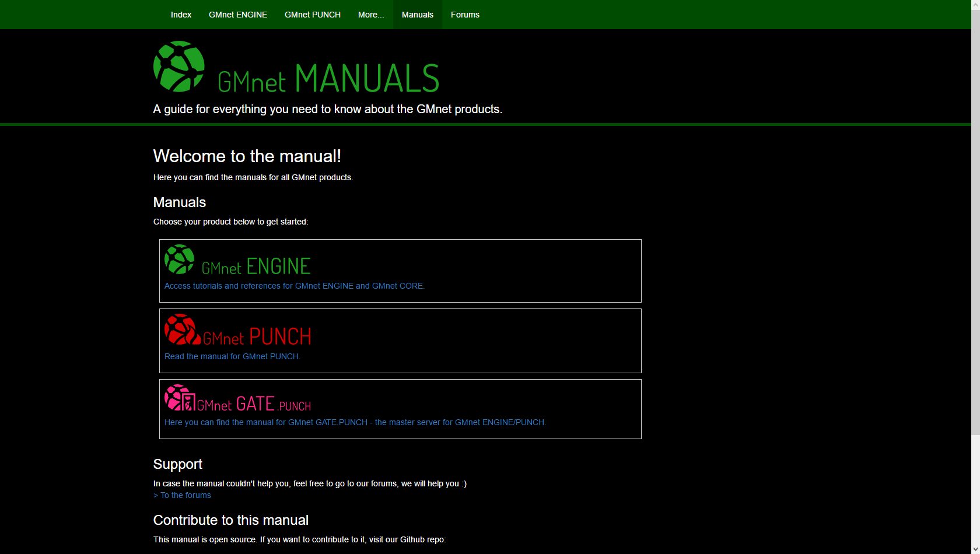Open tutorials for GMnet ENGINE and CORE
Image resolution: width=980 pixels, height=554 pixels.
(295, 286)
